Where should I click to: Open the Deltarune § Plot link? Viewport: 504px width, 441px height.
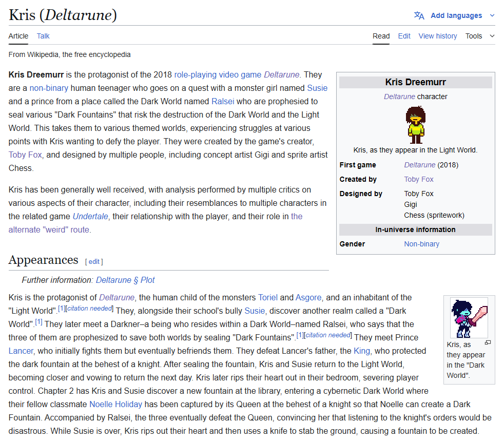click(x=125, y=280)
